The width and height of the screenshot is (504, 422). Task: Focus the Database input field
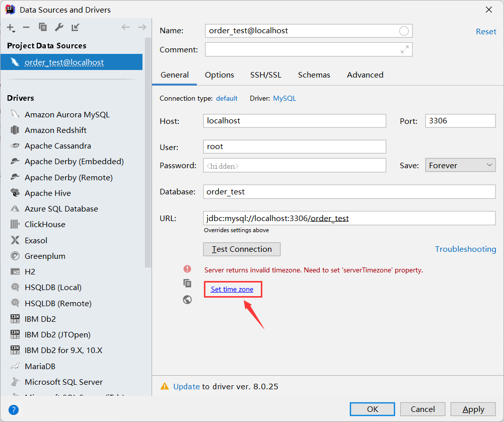pyautogui.click(x=349, y=192)
